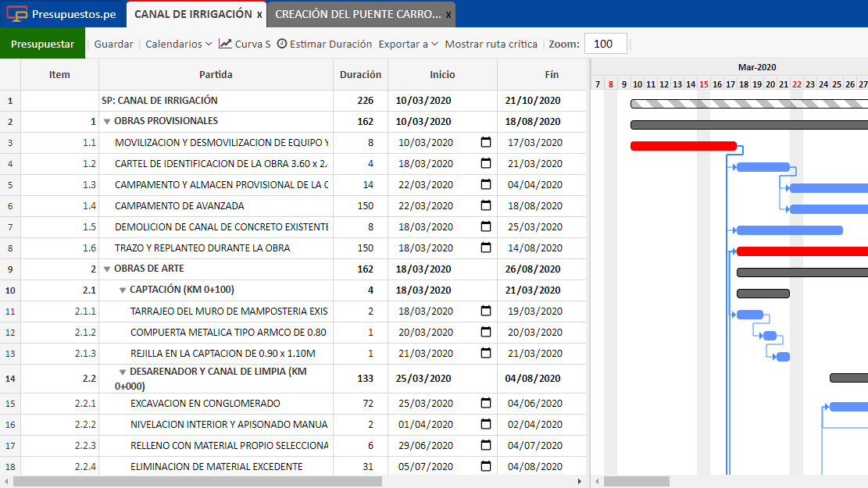Click the Estimar Duración clock icon
Viewport: 868px width, 488px height.
click(x=282, y=44)
